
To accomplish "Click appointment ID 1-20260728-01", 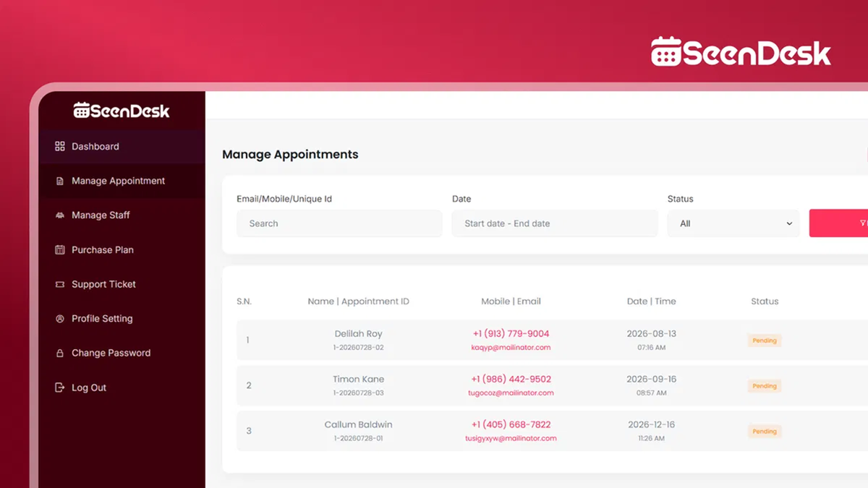I will click(358, 439).
